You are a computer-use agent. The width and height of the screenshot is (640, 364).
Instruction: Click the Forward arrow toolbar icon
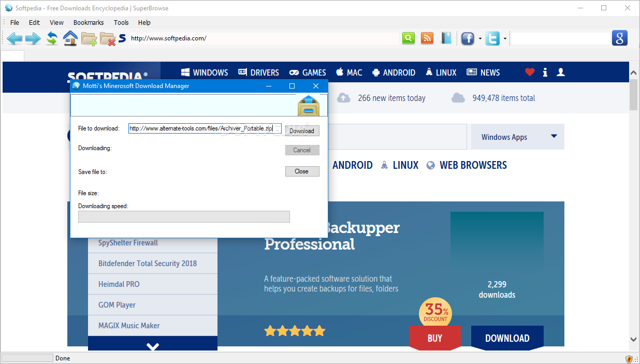33,38
